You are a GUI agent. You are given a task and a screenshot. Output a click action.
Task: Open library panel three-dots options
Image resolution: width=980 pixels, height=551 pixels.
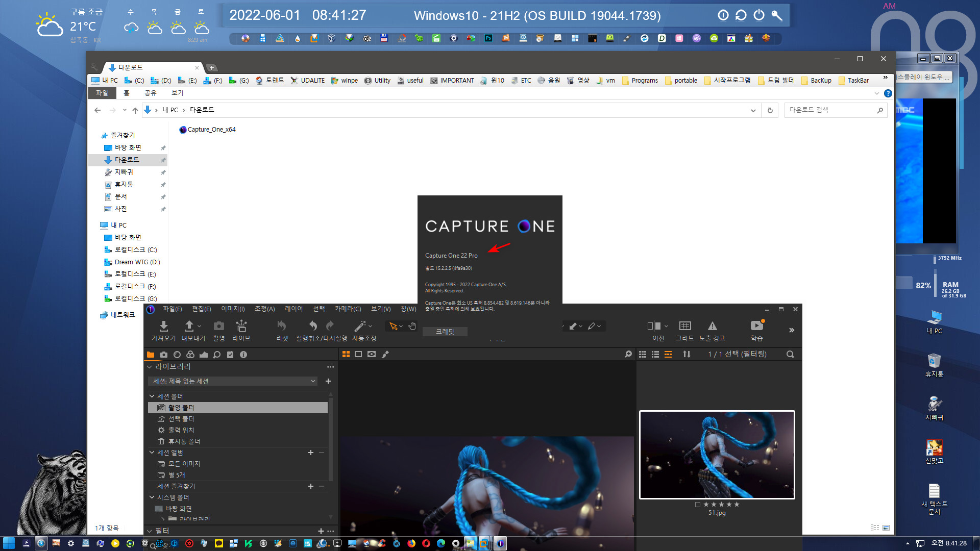tap(330, 367)
